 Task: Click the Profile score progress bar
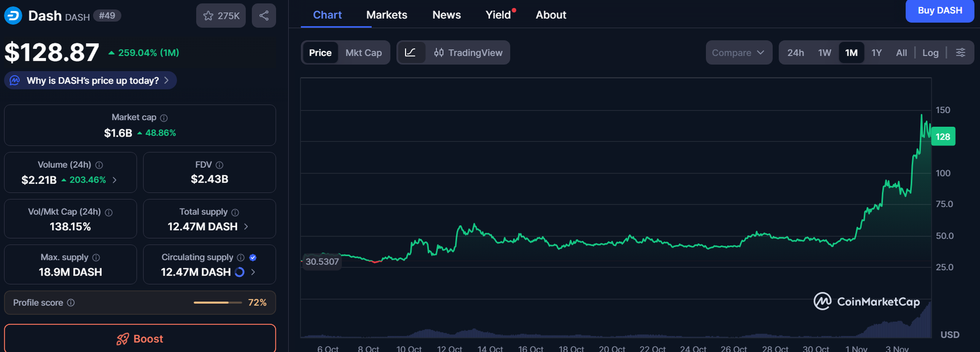tap(217, 302)
